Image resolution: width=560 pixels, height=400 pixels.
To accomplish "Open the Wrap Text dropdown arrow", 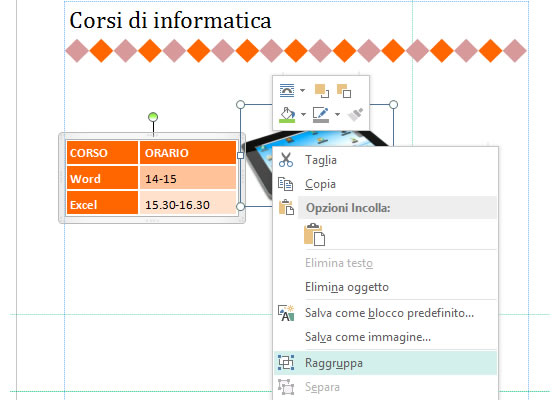I will point(302,90).
